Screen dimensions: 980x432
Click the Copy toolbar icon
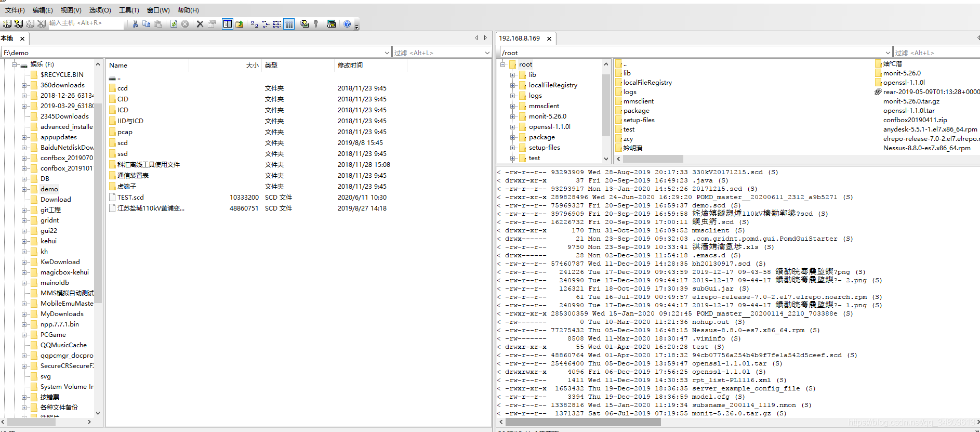(x=147, y=24)
